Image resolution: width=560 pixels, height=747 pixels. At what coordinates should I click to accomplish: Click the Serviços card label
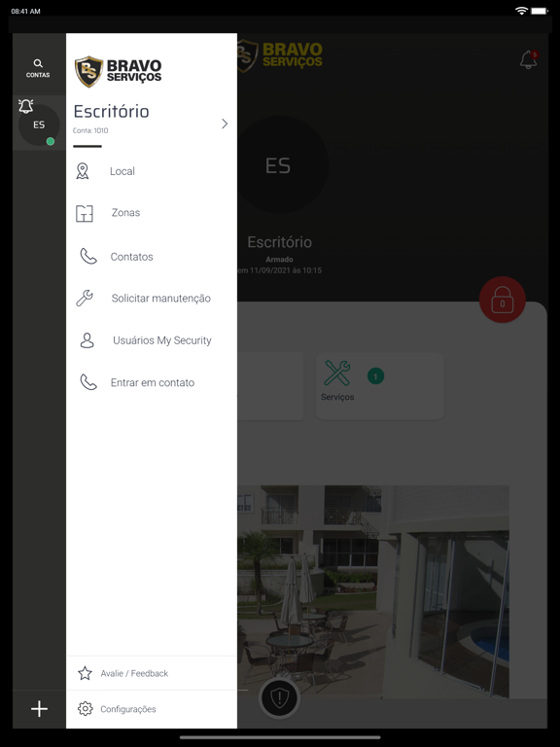click(337, 397)
